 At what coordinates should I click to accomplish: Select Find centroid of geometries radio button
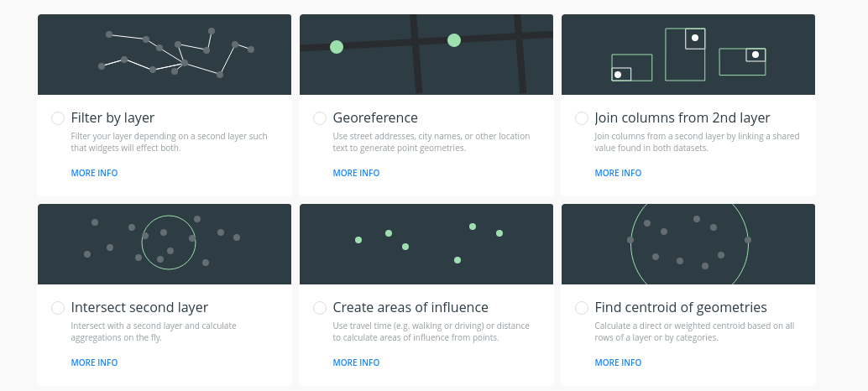[581, 308]
